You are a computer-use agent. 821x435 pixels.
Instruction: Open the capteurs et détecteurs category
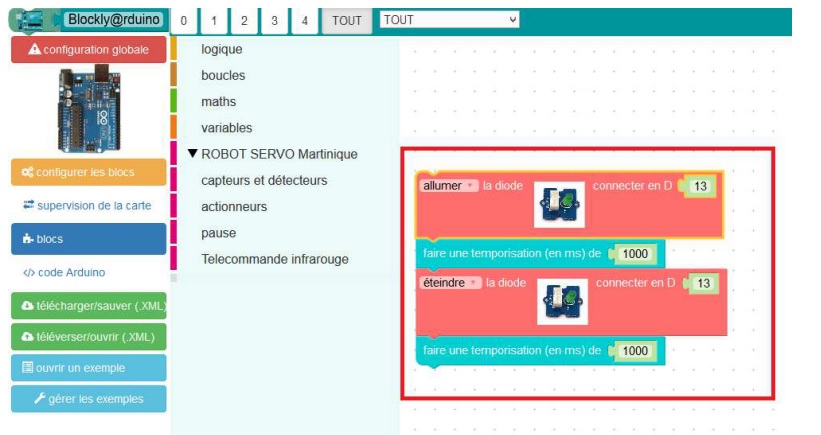pos(264,180)
